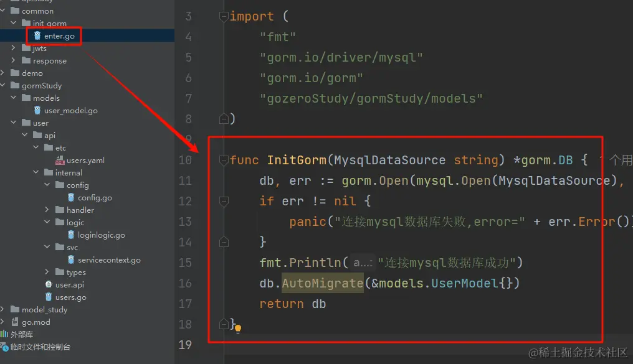Click the YAML file icon of users.yaml
633x364 pixels.
point(60,160)
